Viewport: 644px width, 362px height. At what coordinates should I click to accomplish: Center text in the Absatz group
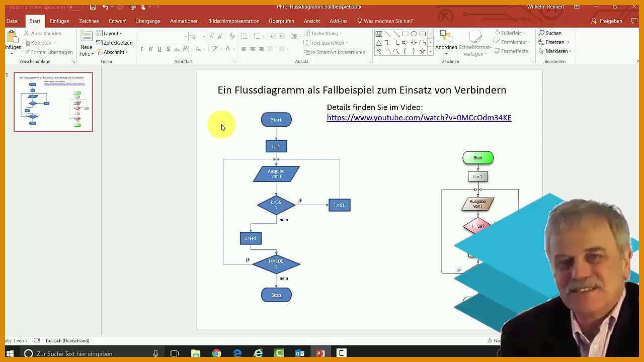pyautogui.click(x=253, y=49)
